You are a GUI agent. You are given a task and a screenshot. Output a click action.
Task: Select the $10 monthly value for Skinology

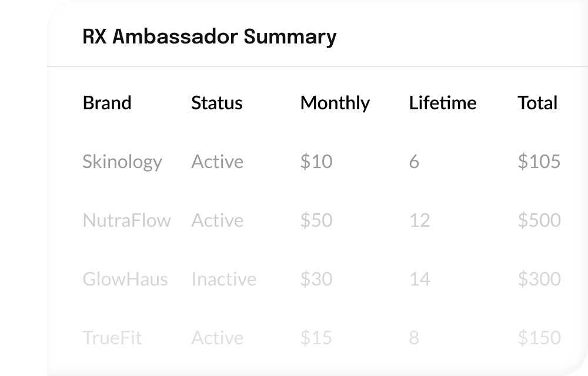(x=316, y=162)
